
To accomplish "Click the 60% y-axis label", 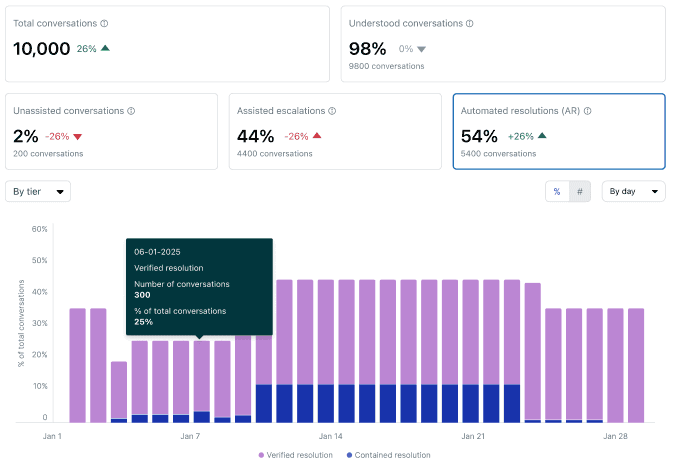I will pos(39,229).
